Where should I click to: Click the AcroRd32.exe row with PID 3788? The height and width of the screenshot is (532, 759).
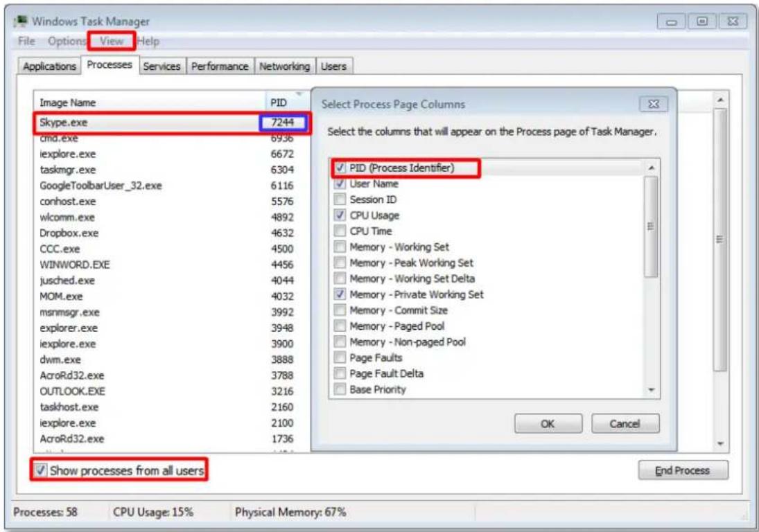point(171,375)
